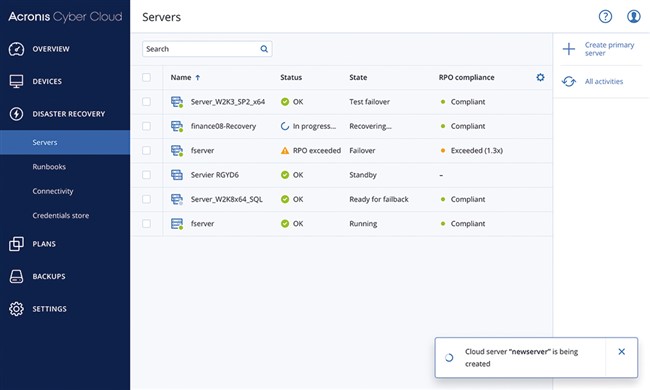Image resolution: width=650 pixels, height=390 pixels.
Task: Open Credentials store sidebar item
Action: [61, 216]
